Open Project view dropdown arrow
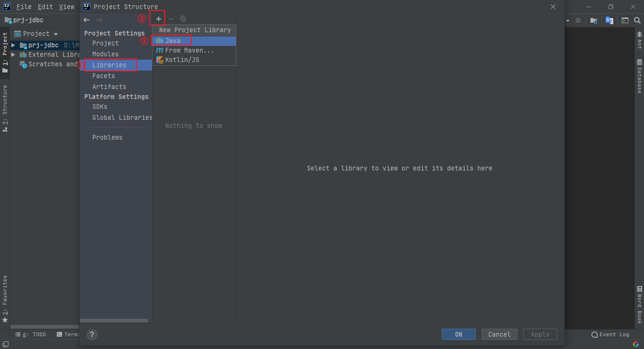This screenshot has width=644, height=349. 56,34
